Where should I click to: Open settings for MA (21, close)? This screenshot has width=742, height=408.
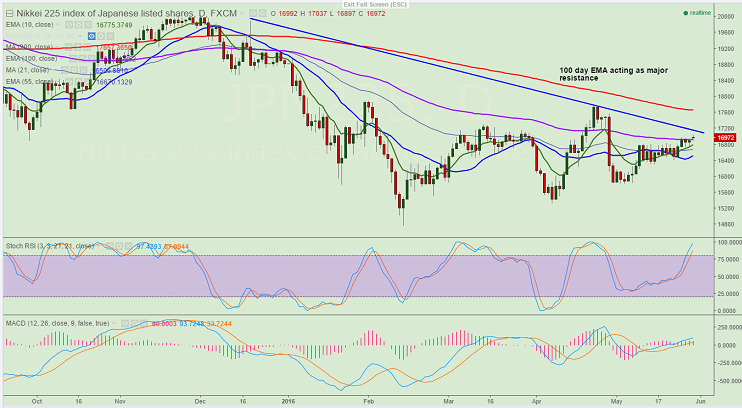74,70
